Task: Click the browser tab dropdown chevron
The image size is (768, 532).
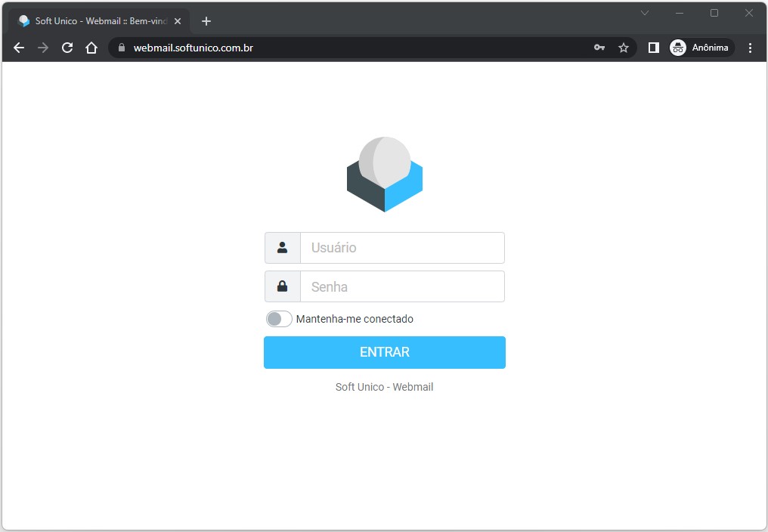Action: pos(645,13)
